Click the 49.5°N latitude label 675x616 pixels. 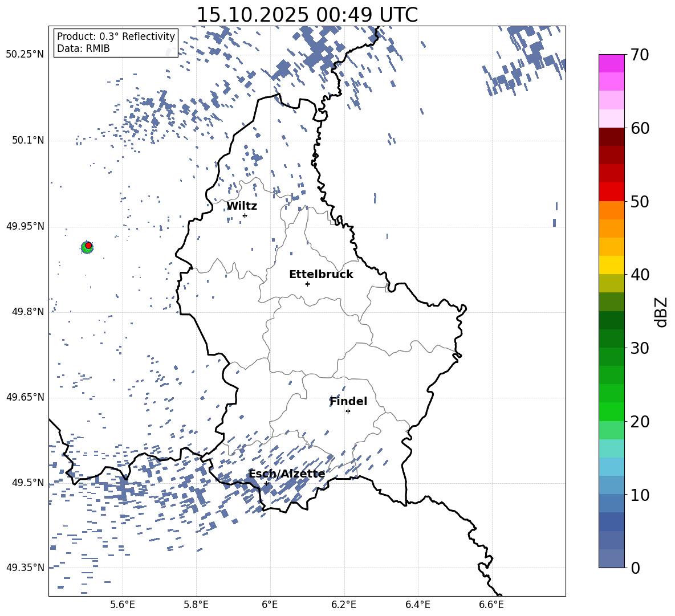tap(28, 483)
